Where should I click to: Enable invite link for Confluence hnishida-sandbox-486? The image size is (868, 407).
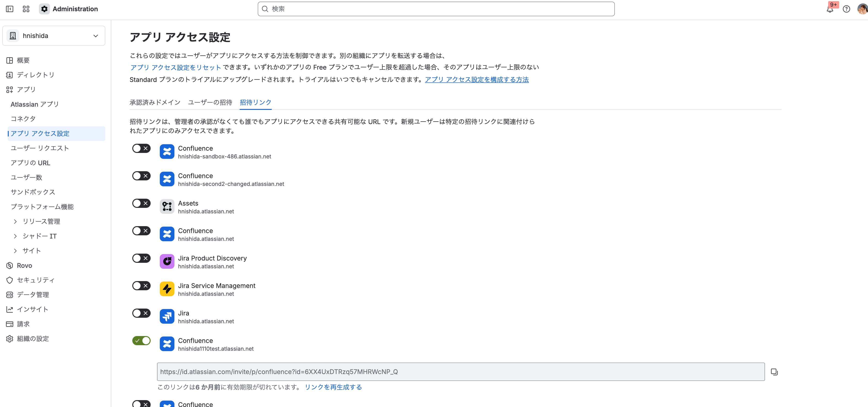click(x=141, y=148)
